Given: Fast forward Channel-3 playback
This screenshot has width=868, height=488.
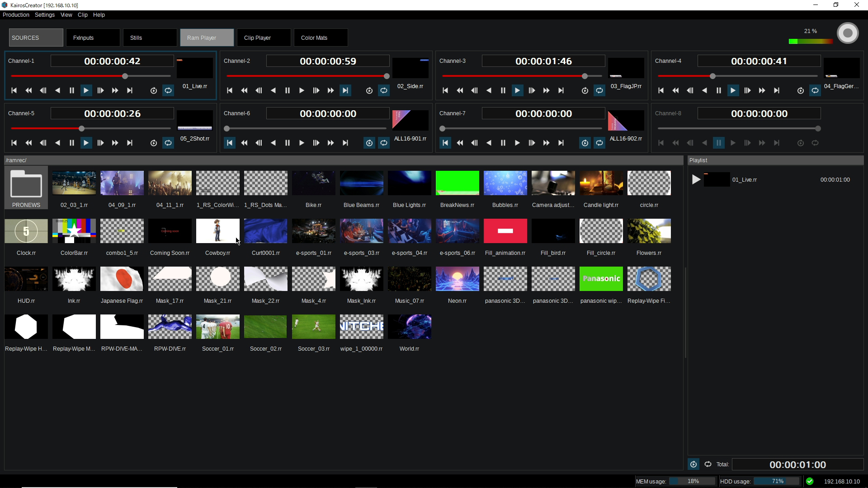Looking at the screenshot, I should tap(546, 91).
